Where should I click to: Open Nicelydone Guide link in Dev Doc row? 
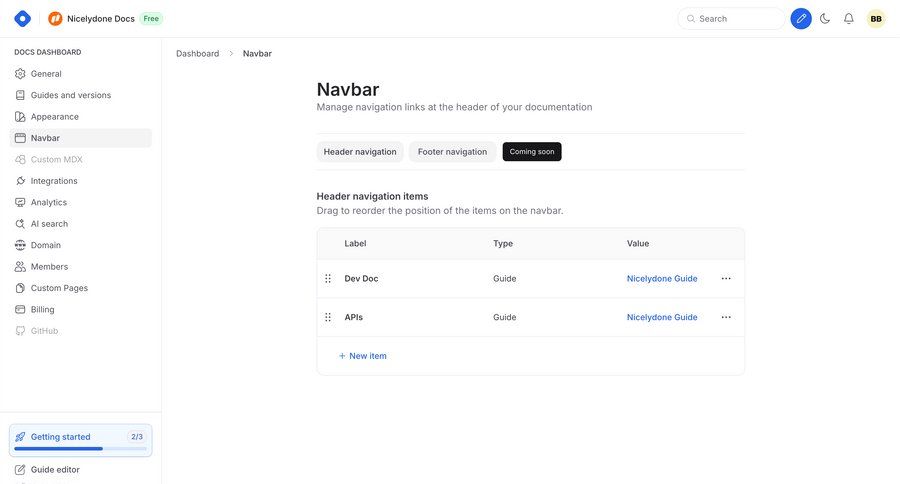[662, 278]
